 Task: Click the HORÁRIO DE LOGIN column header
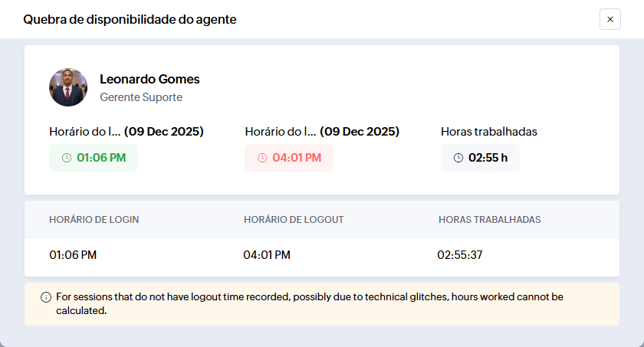click(x=94, y=220)
